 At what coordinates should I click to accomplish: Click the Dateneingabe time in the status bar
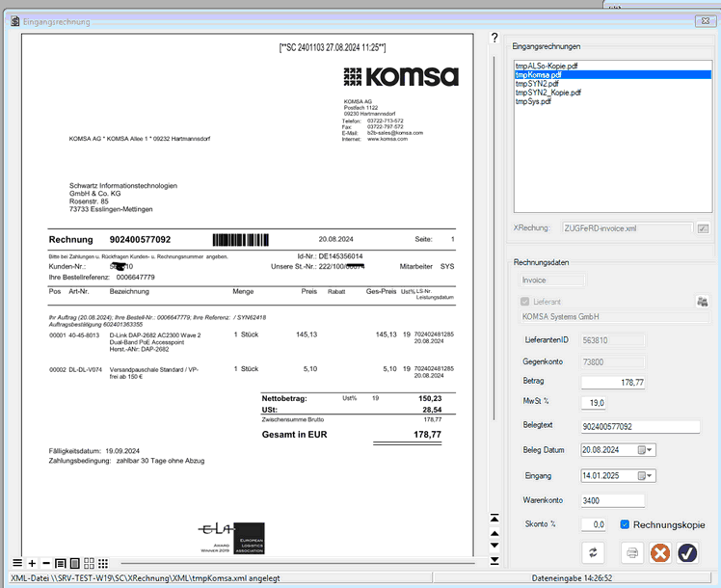[x=572, y=578]
